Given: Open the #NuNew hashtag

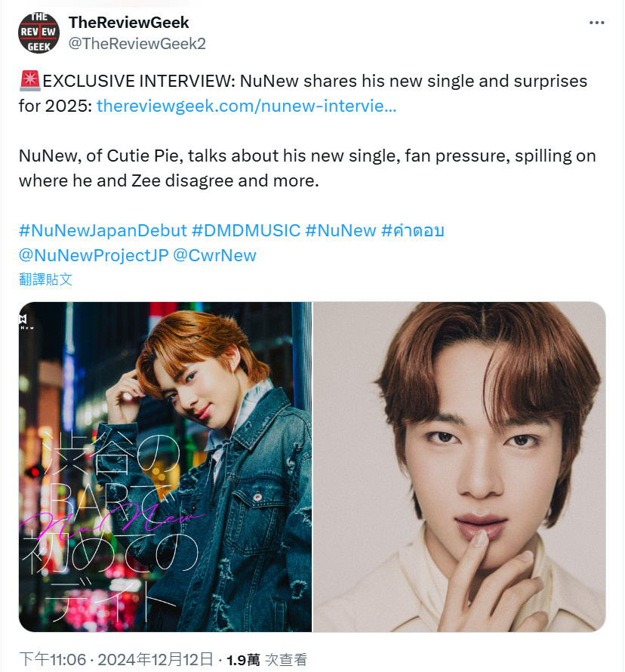Looking at the screenshot, I should (x=340, y=230).
